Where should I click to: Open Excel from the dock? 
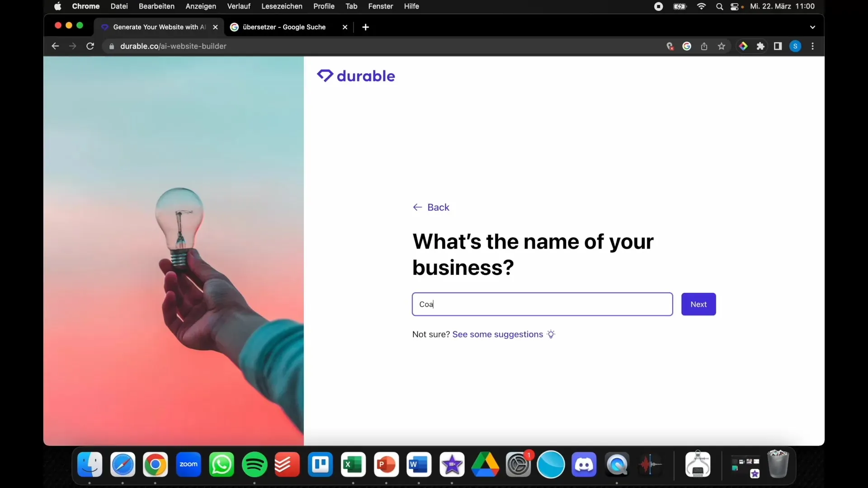353,465
